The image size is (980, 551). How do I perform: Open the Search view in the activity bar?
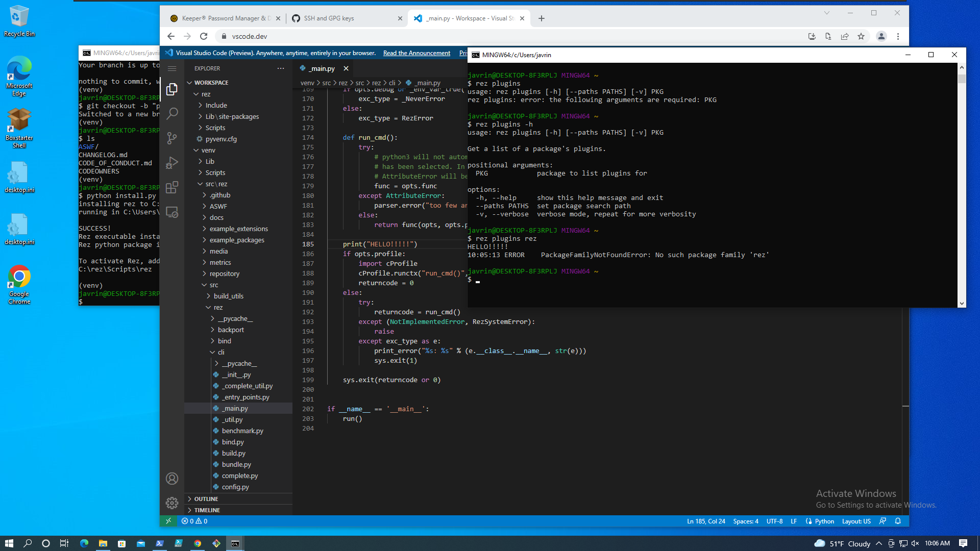pos(172,113)
